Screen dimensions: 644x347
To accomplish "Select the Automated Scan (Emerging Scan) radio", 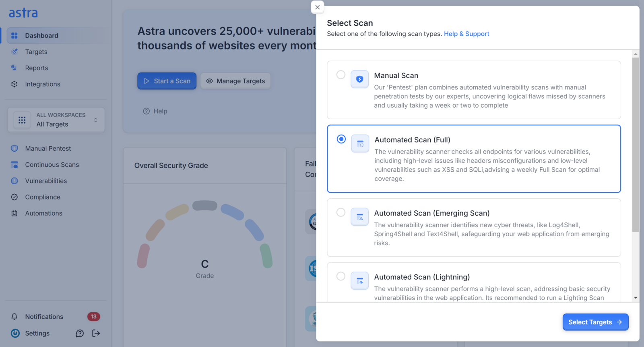I will coord(341,212).
